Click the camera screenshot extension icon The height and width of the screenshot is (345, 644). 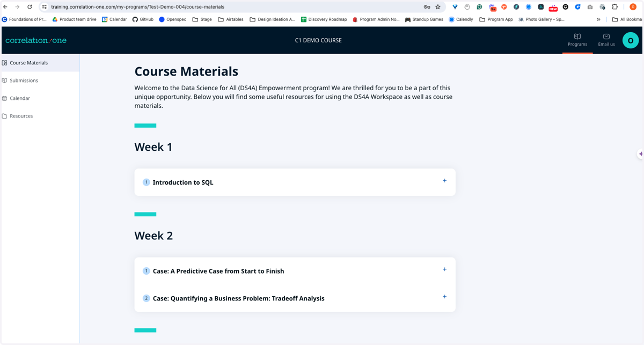(x=590, y=7)
